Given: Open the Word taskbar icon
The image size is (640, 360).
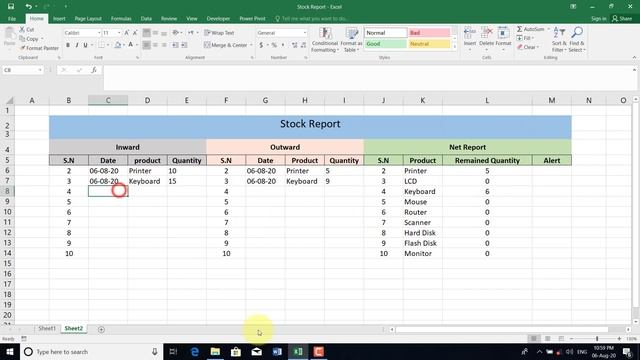Looking at the screenshot, I should pos(277,351).
